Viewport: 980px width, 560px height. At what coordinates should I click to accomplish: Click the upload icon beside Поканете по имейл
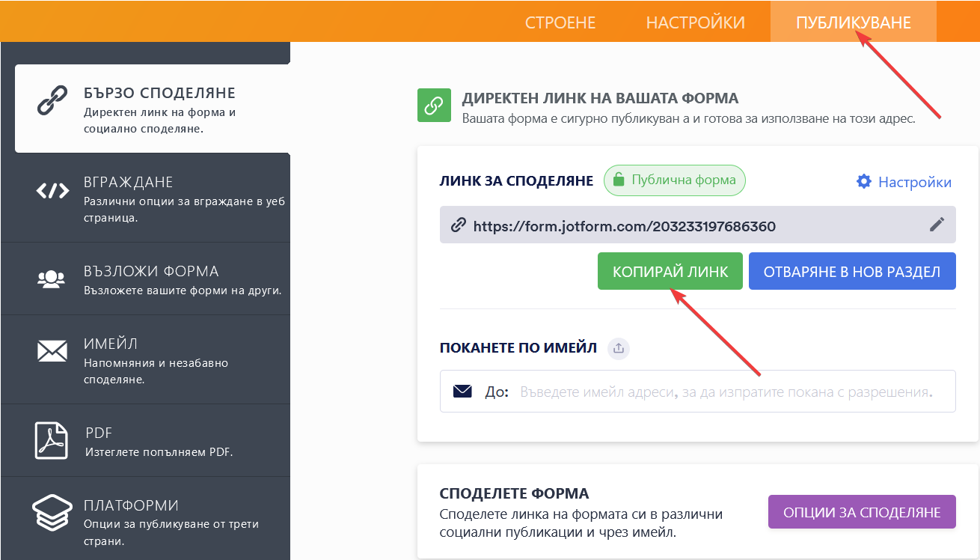pyautogui.click(x=618, y=348)
